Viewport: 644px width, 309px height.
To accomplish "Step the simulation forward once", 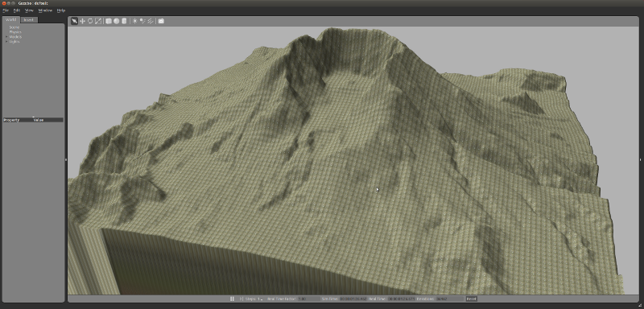I will click(241, 299).
